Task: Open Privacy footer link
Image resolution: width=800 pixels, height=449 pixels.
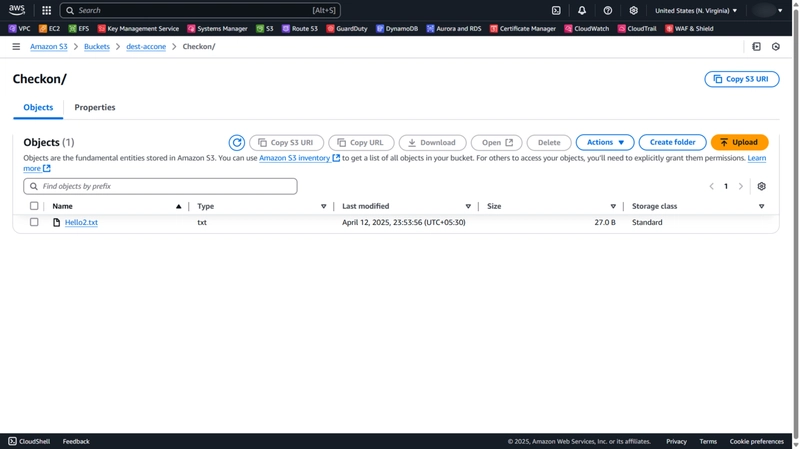Action: 677,441
